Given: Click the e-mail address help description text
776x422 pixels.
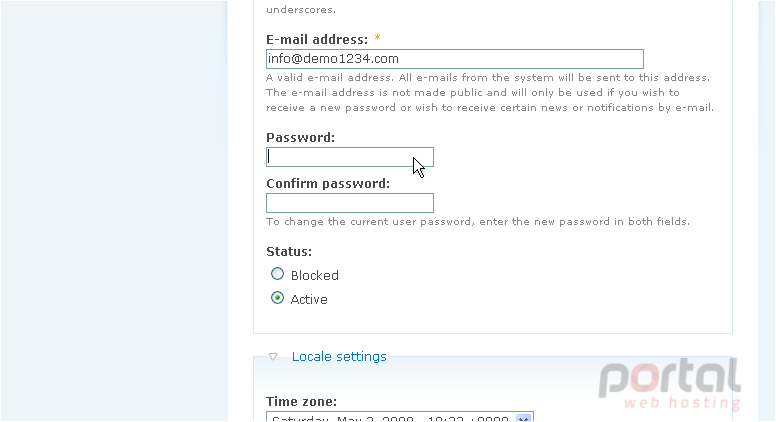Looking at the screenshot, I should click(x=490, y=93).
